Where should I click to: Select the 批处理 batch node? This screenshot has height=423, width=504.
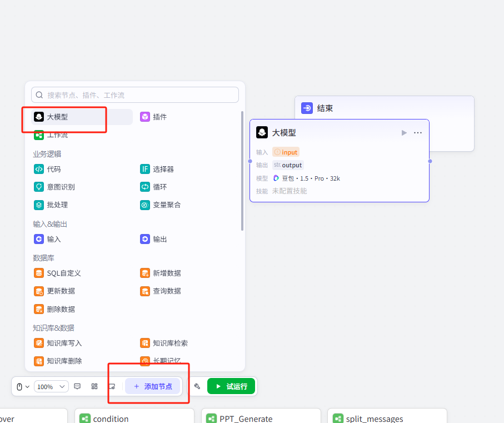pos(51,205)
